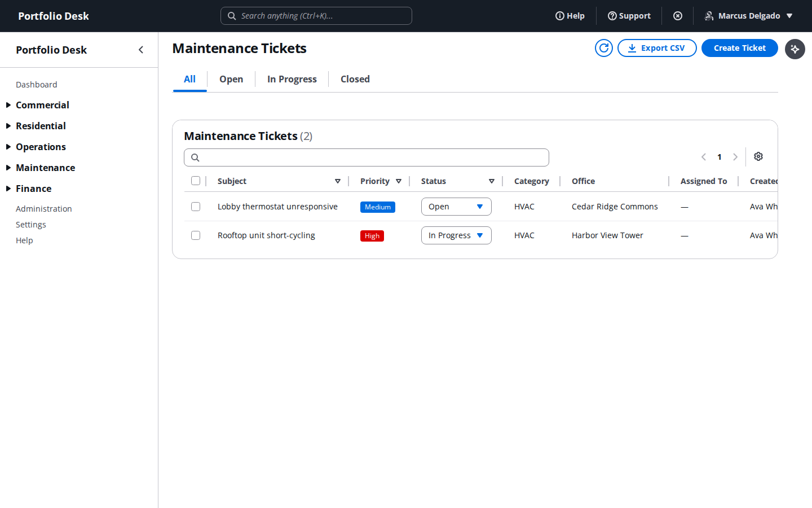Click the sidebar Portfolio Desk title
This screenshot has width=812, height=508.
point(51,50)
